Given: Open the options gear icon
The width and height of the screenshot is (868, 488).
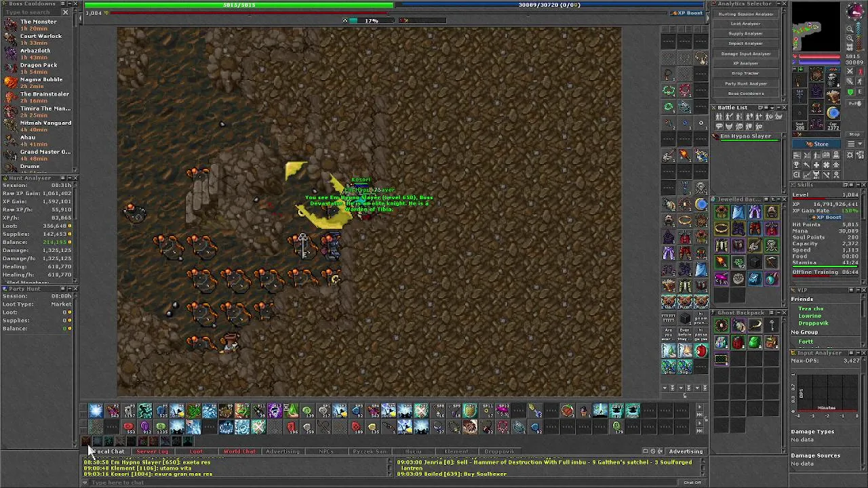Looking at the screenshot, I should pyautogui.click(x=850, y=155).
